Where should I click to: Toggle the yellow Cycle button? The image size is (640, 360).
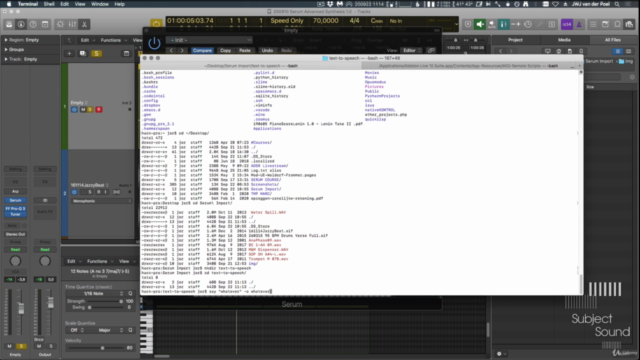[156, 24]
